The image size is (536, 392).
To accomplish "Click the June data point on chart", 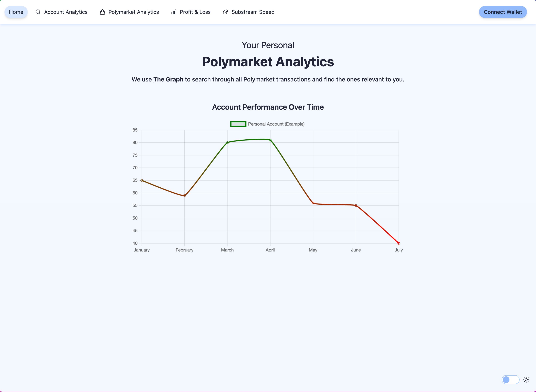I will pyautogui.click(x=356, y=206).
